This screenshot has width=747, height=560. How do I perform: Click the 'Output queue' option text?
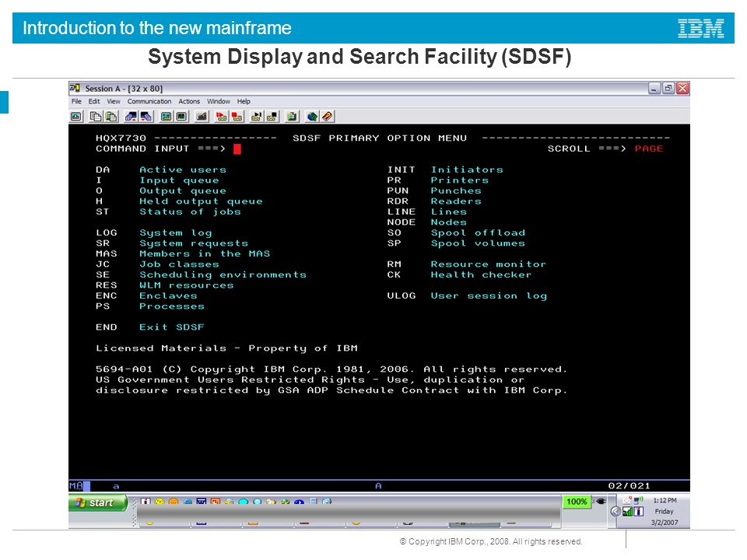[x=183, y=191]
